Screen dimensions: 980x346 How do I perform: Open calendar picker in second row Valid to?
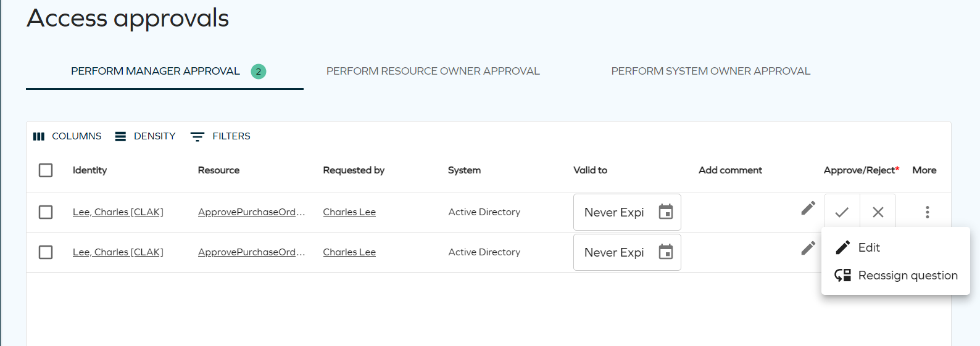tap(665, 252)
